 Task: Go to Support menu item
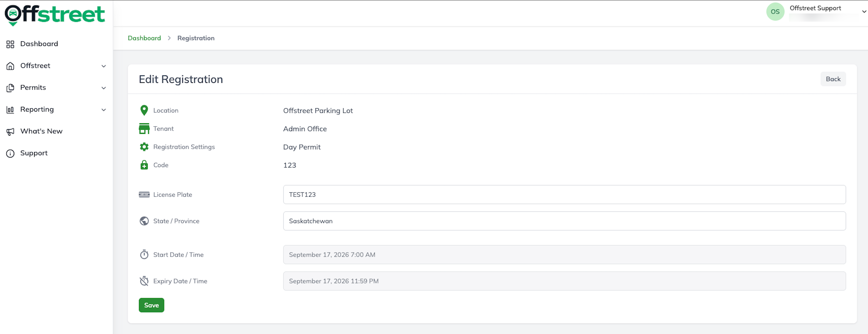coord(34,153)
